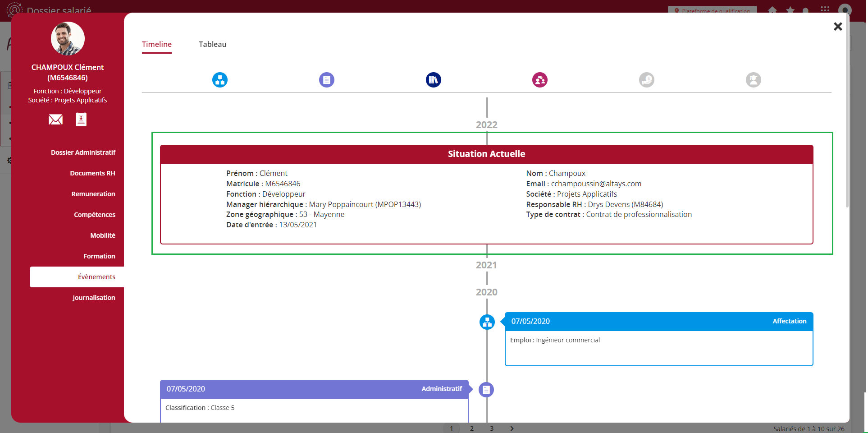The image size is (868, 433).
Task: Click the dark blue books filter icon
Action: tap(434, 80)
